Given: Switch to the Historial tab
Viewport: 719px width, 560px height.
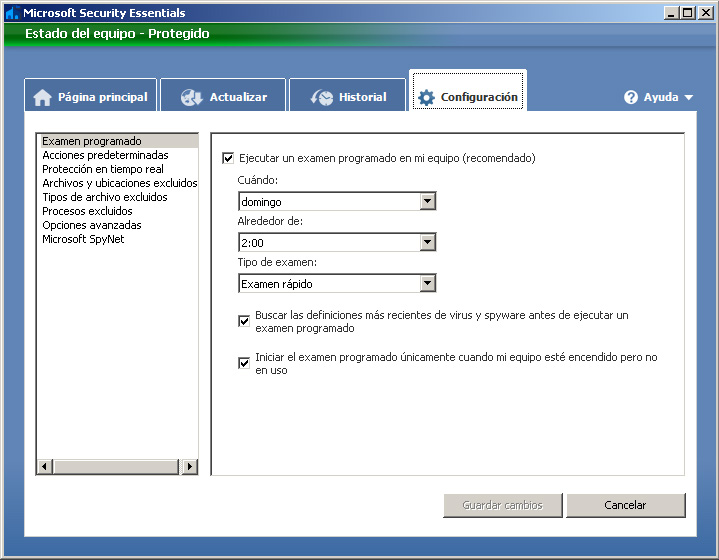Looking at the screenshot, I should [x=348, y=97].
